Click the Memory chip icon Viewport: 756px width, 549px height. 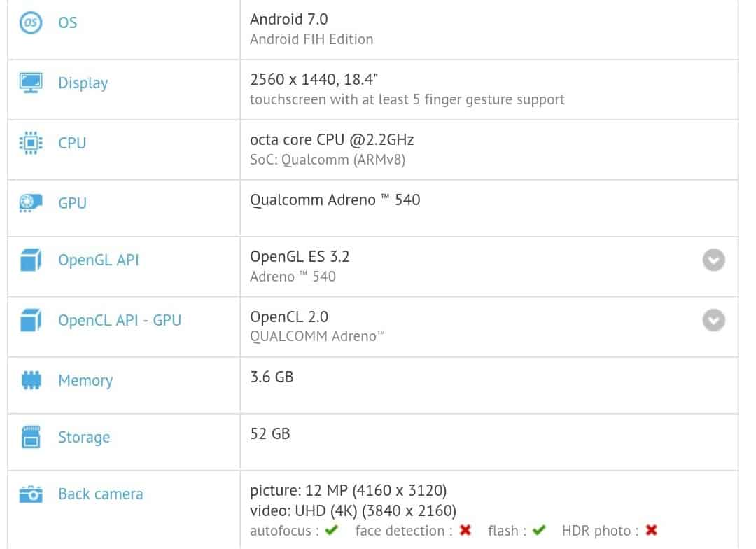(x=31, y=380)
